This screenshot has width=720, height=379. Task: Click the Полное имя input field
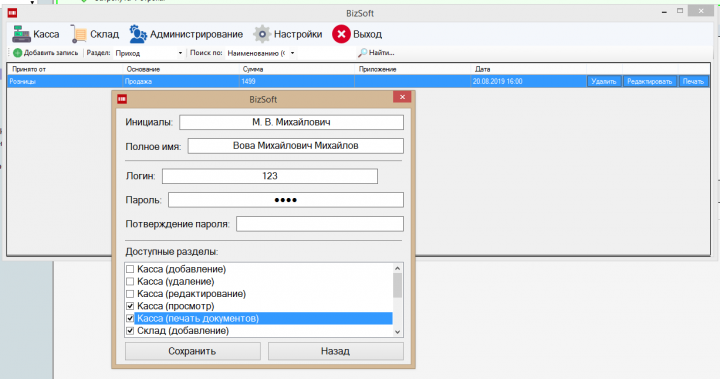pyautogui.click(x=296, y=146)
